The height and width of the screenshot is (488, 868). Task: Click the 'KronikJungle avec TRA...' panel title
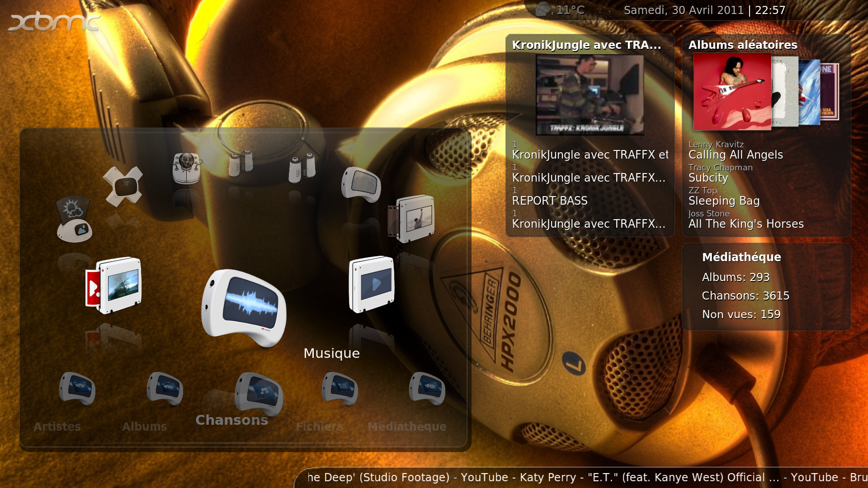(586, 45)
